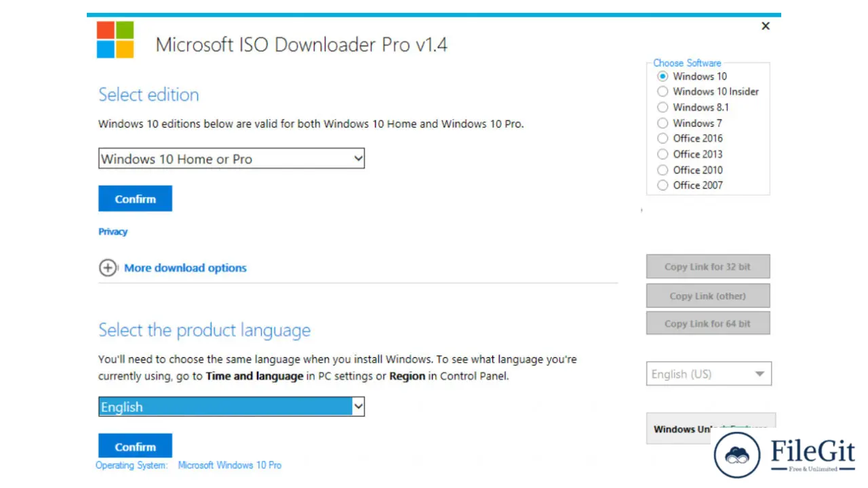This screenshot has width=868, height=488.
Task: Open the English product language dropdown
Action: [231, 407]
